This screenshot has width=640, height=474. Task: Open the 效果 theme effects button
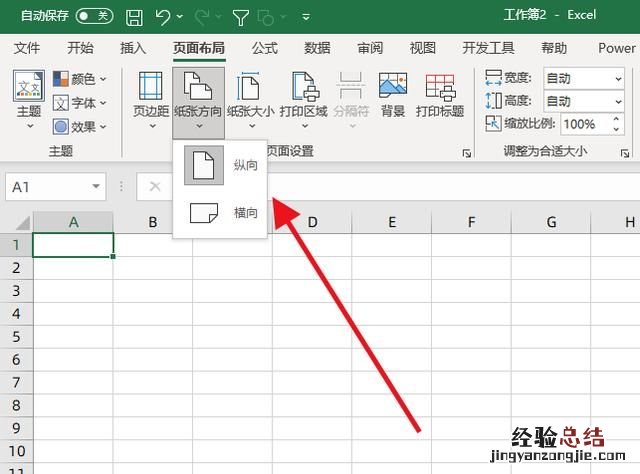tap(78, 127)
